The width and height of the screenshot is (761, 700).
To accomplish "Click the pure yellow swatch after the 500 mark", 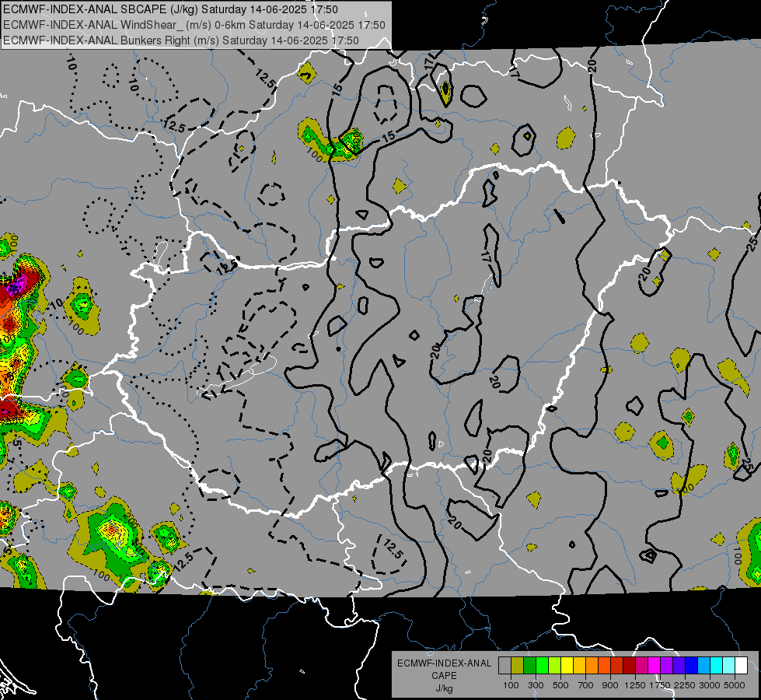I will coord(567,665).
